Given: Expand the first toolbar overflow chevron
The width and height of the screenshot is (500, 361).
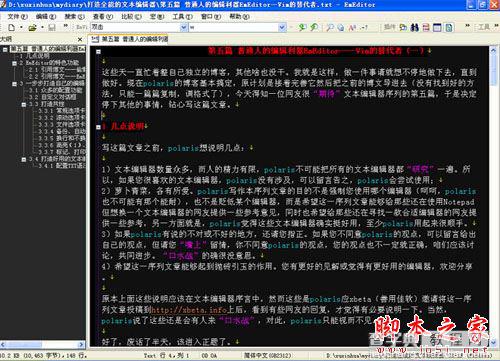Looking at the screenshot, I should point(66,26).
